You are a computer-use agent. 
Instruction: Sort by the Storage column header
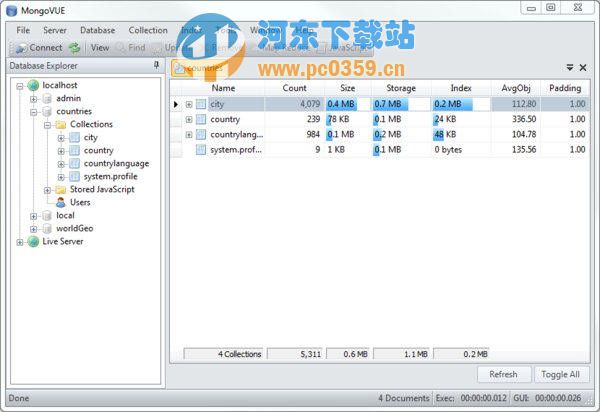(x=401, y=88)
